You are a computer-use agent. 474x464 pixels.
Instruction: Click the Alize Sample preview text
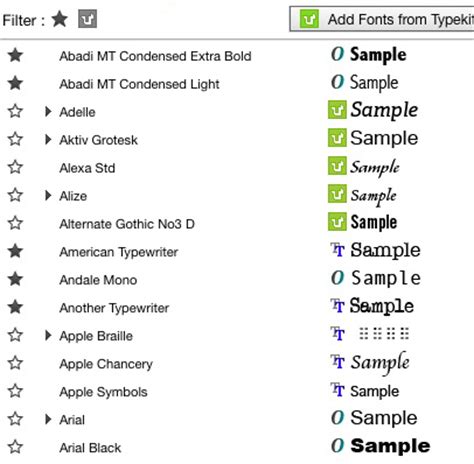pos(374,196)
